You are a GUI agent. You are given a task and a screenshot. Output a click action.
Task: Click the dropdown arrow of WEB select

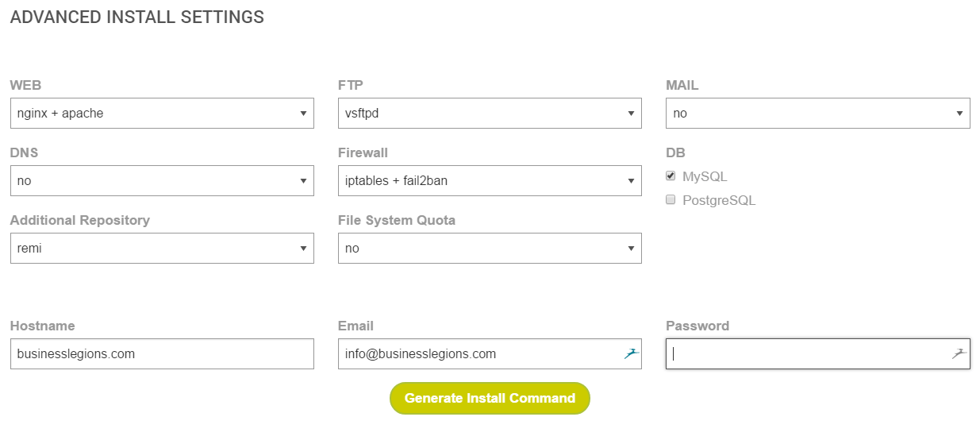303,114
